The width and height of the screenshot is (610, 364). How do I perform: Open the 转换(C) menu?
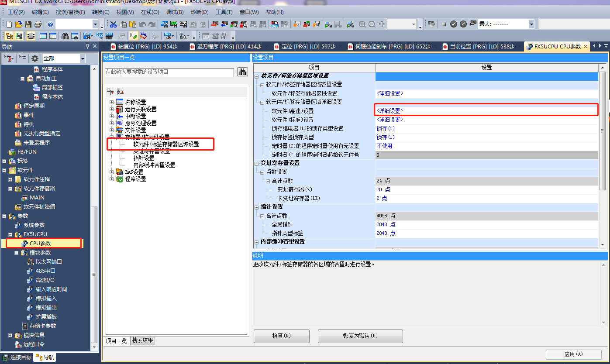(100, 12)
